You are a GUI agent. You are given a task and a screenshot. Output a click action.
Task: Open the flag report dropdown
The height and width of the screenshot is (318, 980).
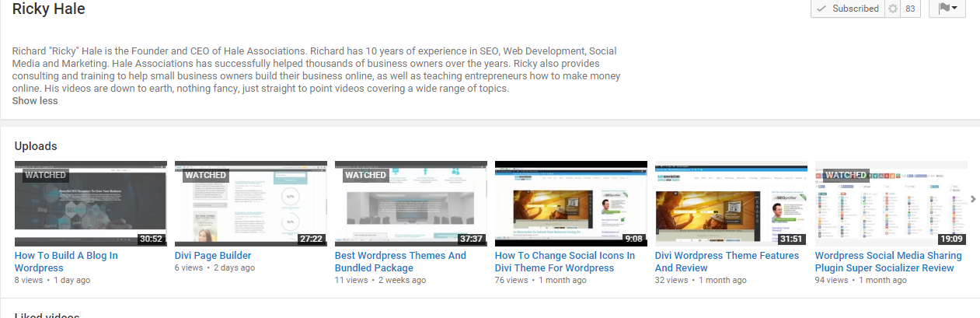(947, 9)
